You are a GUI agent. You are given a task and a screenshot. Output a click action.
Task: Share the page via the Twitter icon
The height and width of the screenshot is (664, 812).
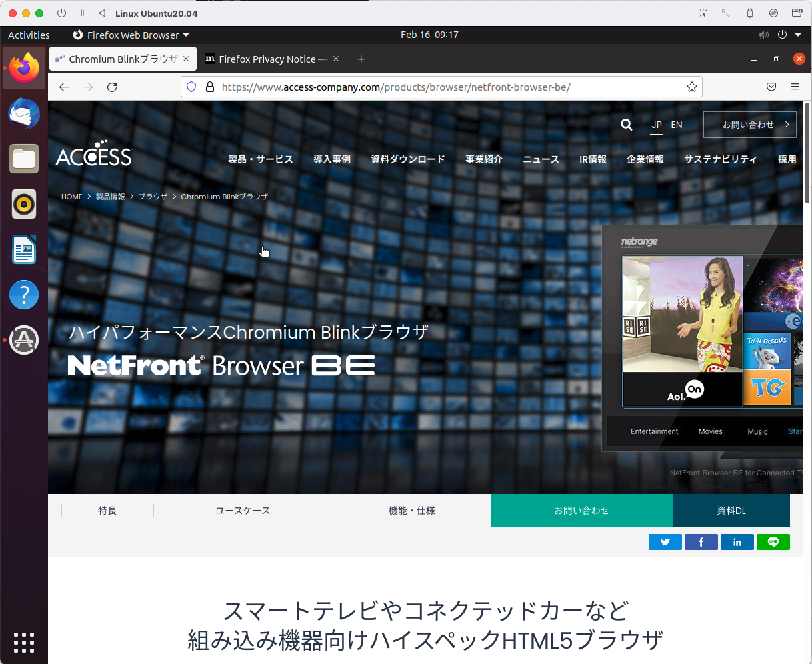point(665,541)
